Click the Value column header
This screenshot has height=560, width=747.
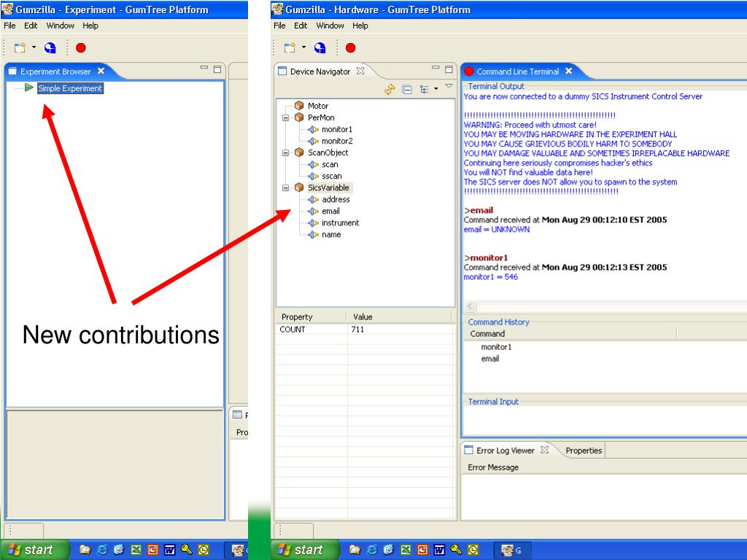[399, 316]
